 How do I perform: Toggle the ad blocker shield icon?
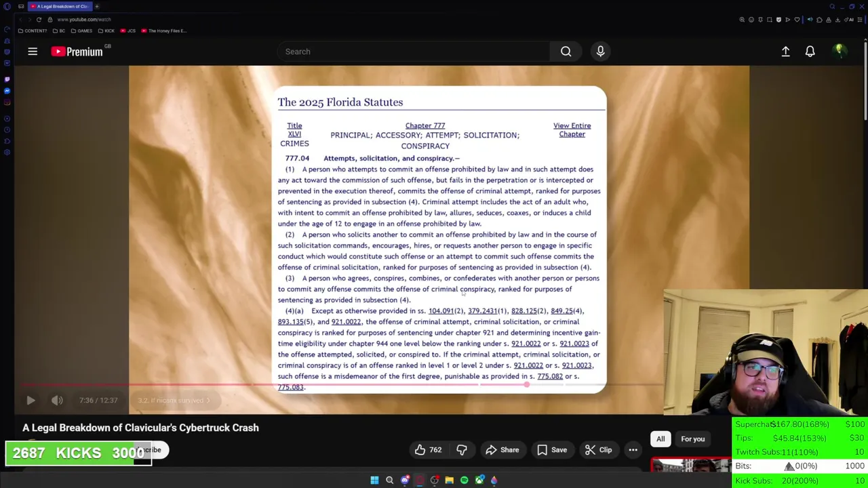[x=778, y=20]
